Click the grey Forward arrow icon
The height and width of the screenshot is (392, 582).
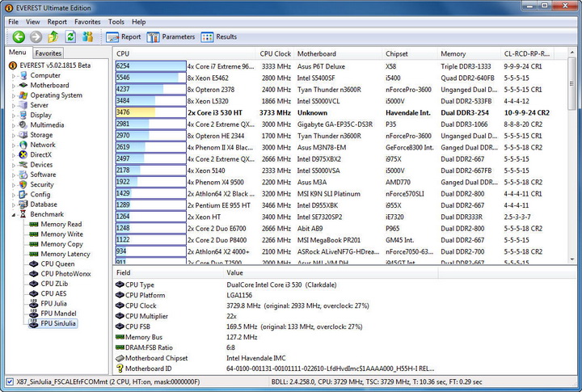36,36
